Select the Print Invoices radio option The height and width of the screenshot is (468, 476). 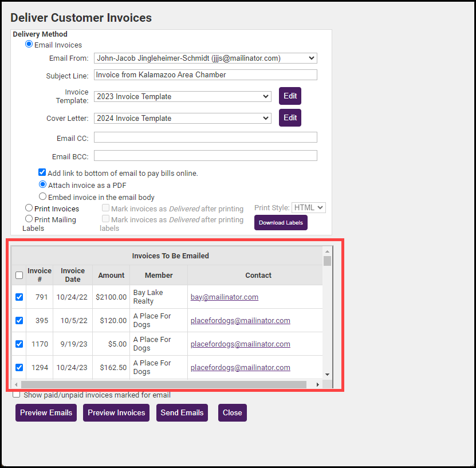[x=29, y=209]
